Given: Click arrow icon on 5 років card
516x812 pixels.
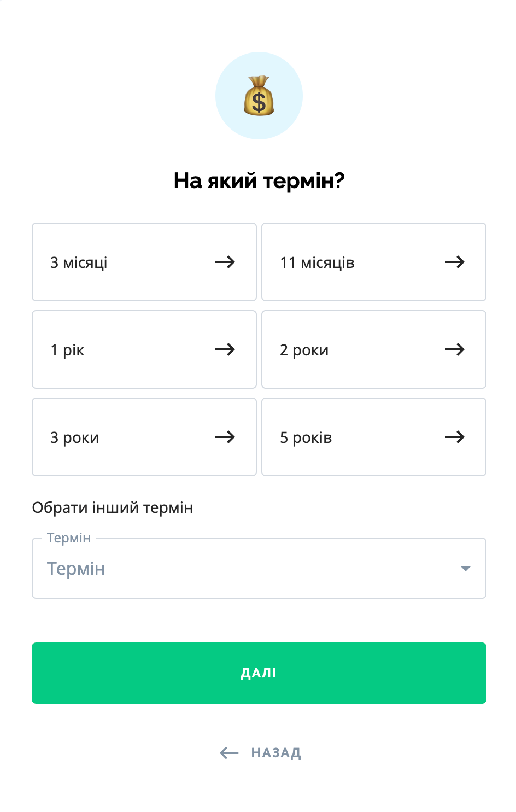Looking at the screenshot, I should [x=454, y=437].
